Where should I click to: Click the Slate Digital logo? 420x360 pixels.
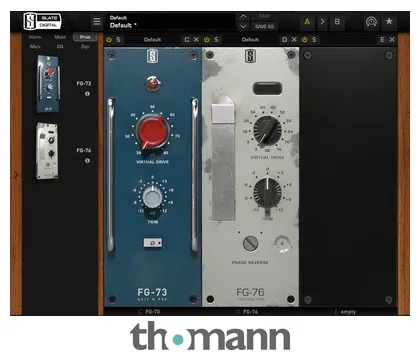coord(42,21)
